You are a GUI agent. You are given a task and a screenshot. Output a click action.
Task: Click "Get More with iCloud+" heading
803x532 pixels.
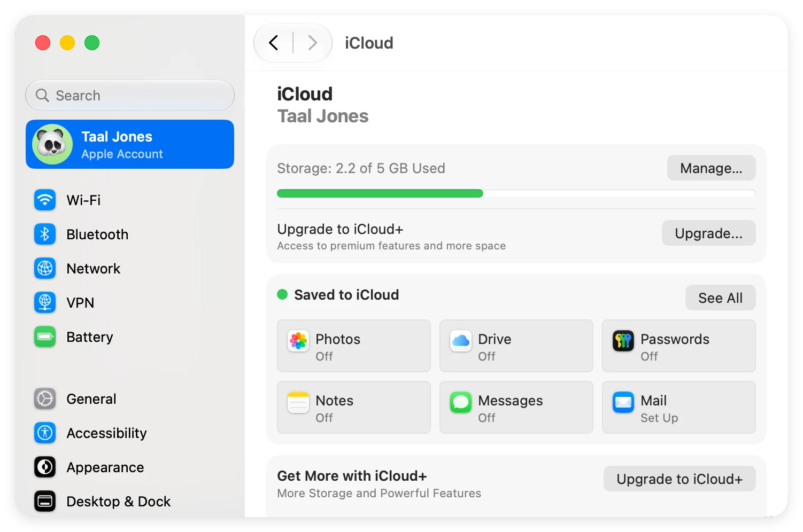pyautogui.click(x=352, y=476)
